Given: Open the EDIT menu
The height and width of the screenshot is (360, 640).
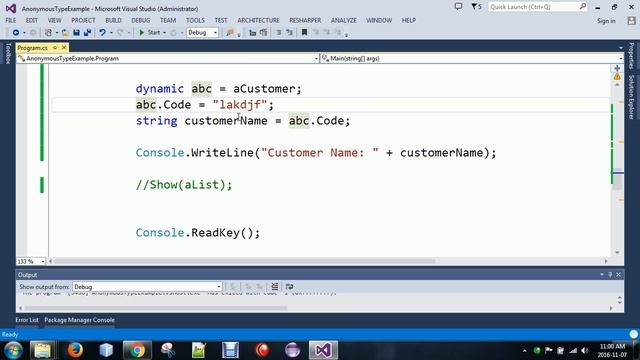Looking at the screenshot, I should [31, 20].
